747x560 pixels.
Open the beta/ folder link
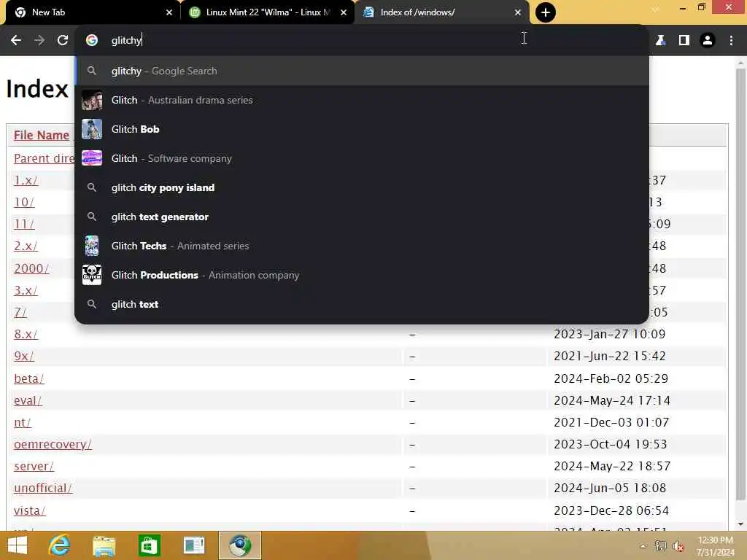28,379
